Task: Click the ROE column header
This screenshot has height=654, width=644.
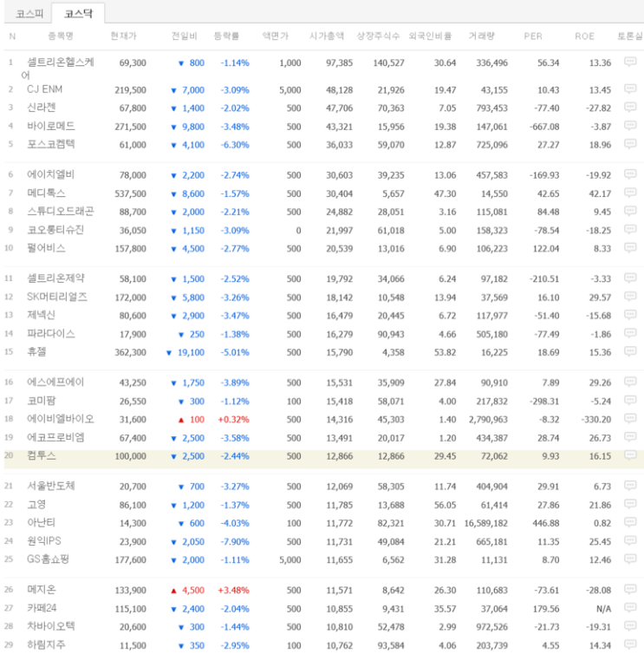Action: pos(584,36)
